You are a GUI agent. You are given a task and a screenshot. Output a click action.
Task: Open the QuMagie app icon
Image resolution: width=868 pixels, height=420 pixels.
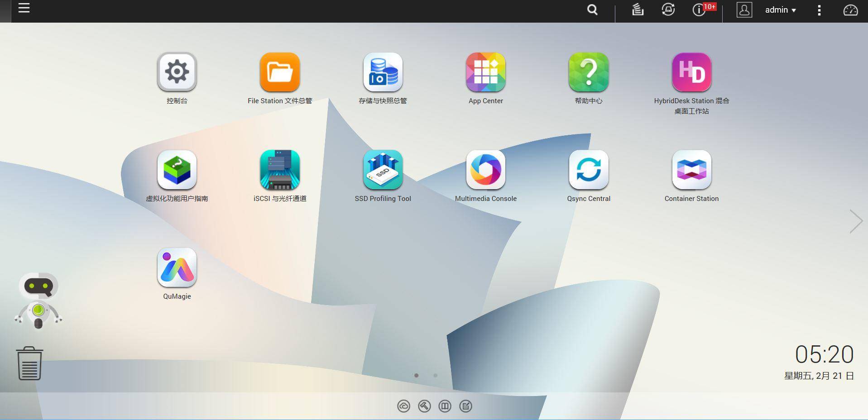(177, 267)
